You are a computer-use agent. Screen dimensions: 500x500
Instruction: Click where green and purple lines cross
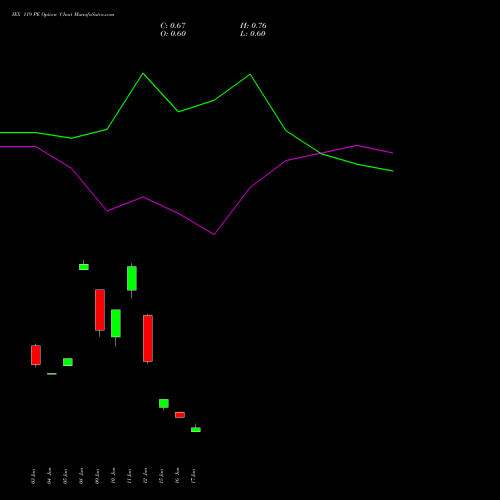(x=320, y=153)
